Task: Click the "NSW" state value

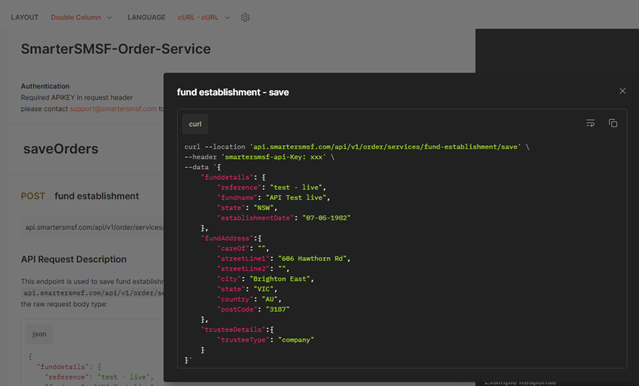Action: click(263, 208)
